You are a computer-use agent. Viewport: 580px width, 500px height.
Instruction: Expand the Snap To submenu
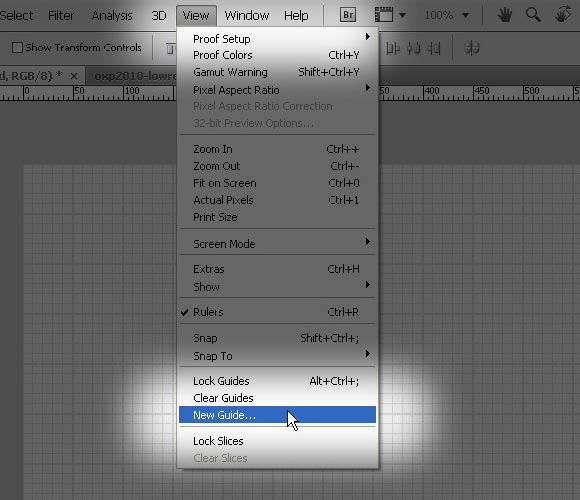[x=277, y=356]
